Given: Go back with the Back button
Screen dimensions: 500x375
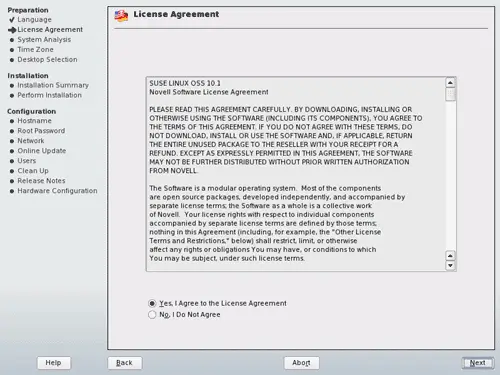Looking at the screenshot, I should 125,363.
